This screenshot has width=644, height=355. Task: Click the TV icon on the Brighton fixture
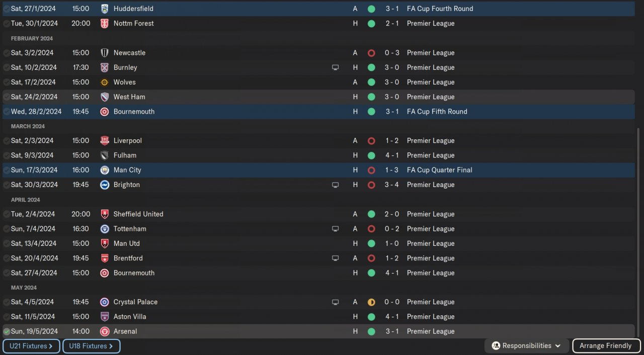336,185
